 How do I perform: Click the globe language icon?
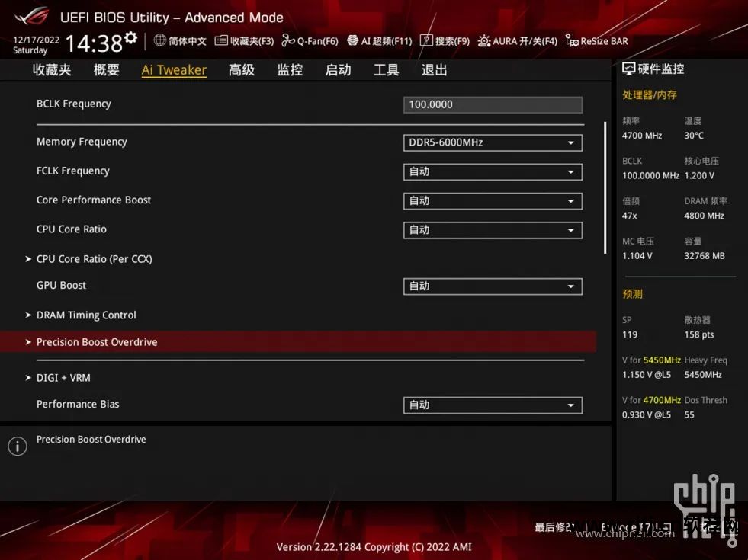(x=160, y=40)
